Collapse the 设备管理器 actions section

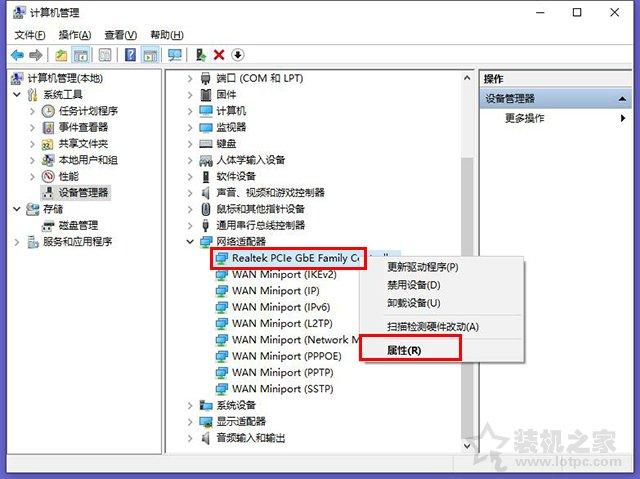(622, 98)
